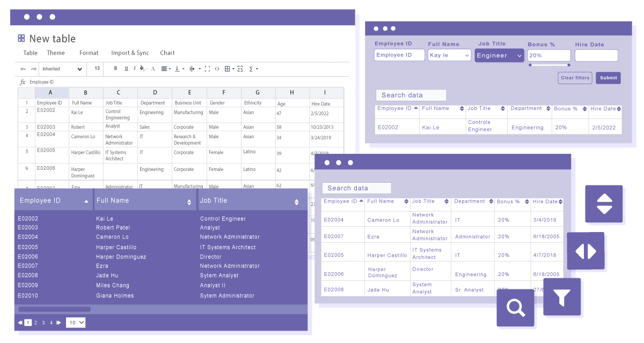Open the Chart menu

(x=167, y=53)
